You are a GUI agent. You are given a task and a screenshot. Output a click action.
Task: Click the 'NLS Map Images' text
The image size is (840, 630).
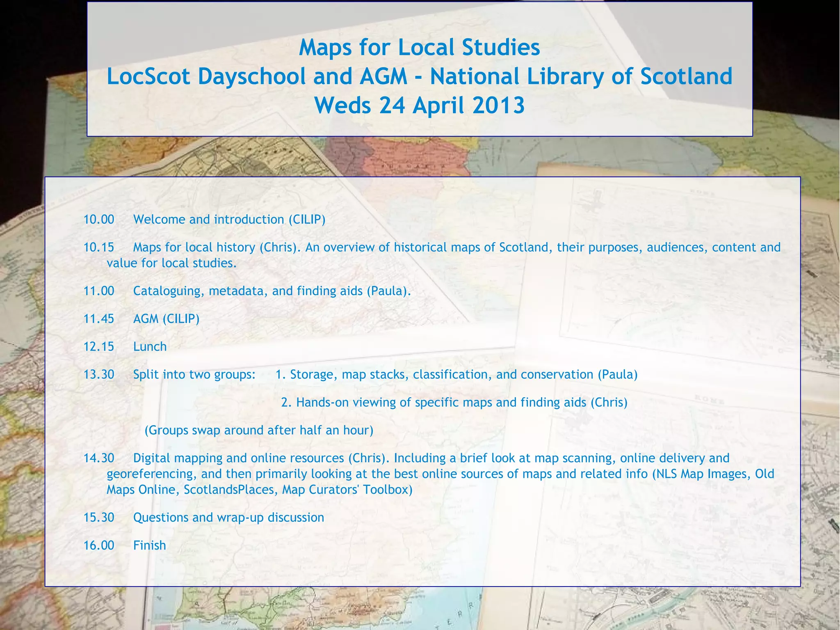701,474
